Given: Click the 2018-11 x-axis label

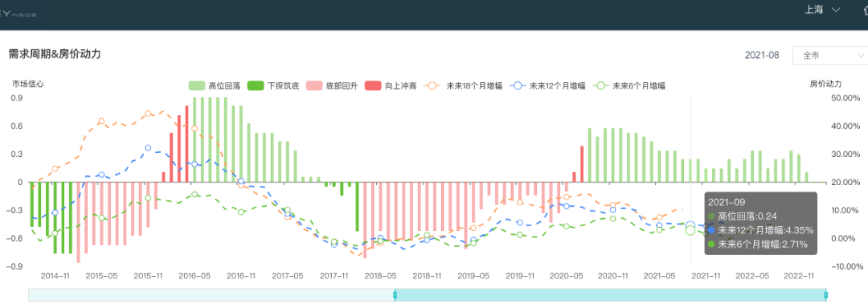Looking at the screenshot, I should pyautogui.click(x=427, y=275).
